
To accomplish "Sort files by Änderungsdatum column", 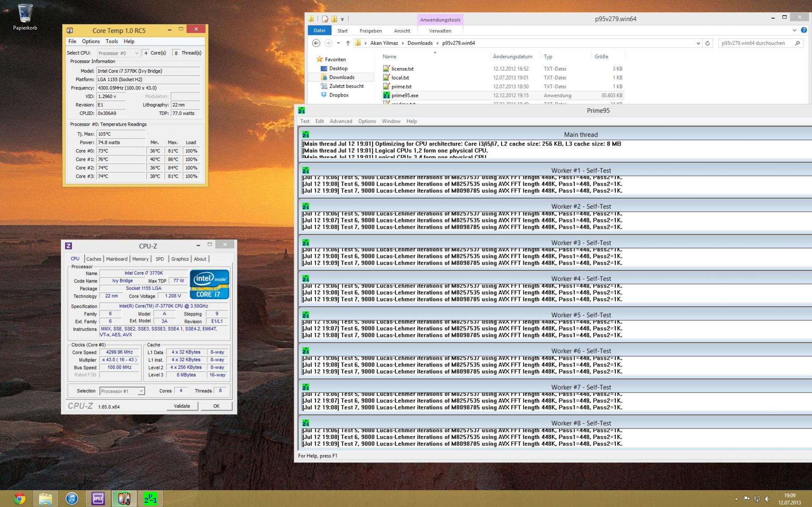I will pos(512,57).
